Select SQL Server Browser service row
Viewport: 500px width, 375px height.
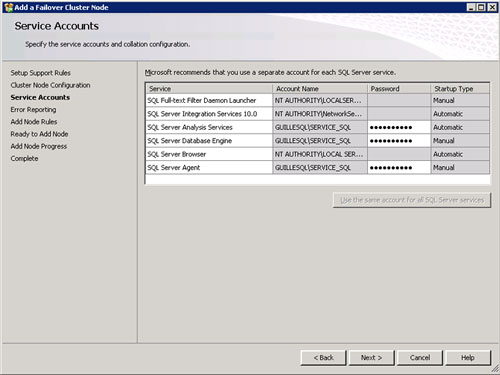click(318, 154)
